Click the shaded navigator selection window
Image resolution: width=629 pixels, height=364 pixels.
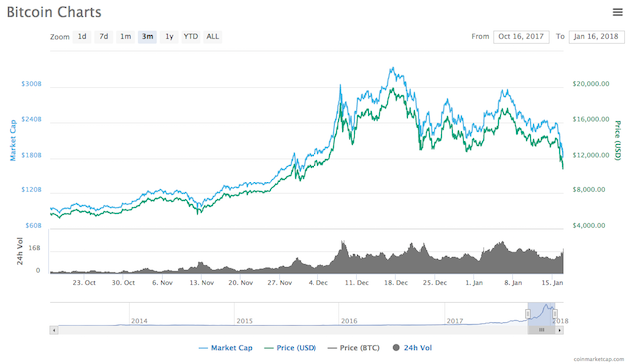pos(541,314)
